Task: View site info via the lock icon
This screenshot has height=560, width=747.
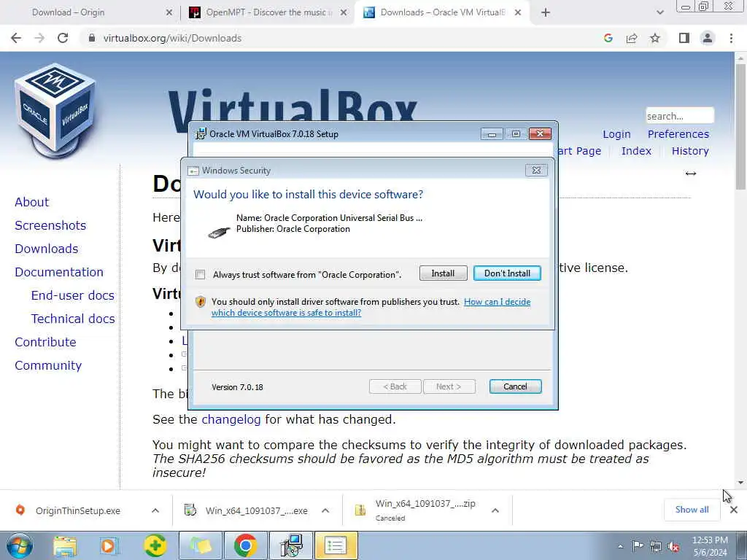Action: tap(92, 38)
